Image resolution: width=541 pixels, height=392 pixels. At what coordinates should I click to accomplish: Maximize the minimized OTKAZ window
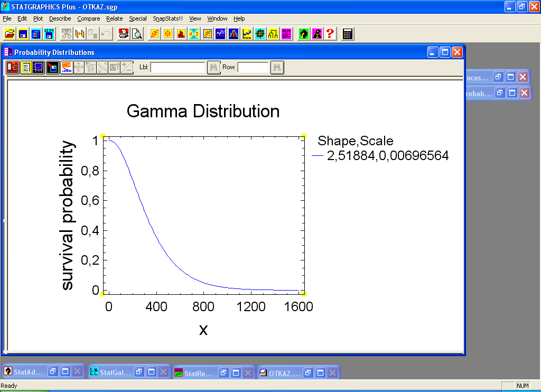click(321, 372)
